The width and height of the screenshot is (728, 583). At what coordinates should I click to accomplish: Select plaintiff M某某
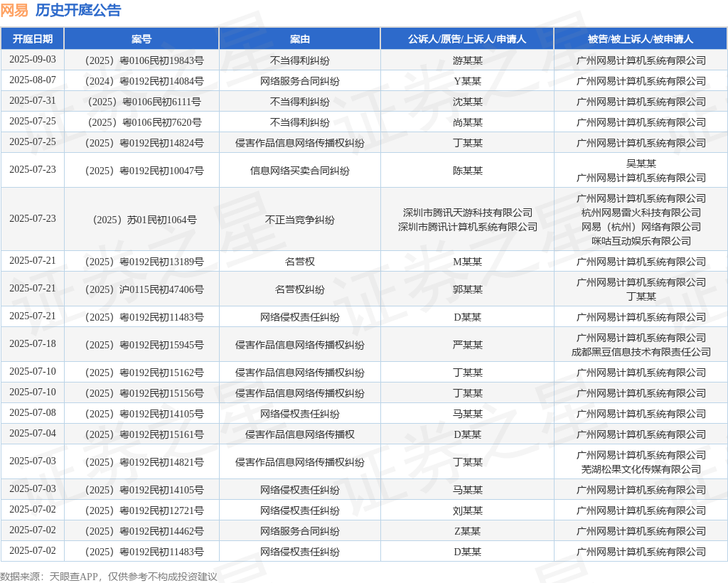click(x=468, y=262)
